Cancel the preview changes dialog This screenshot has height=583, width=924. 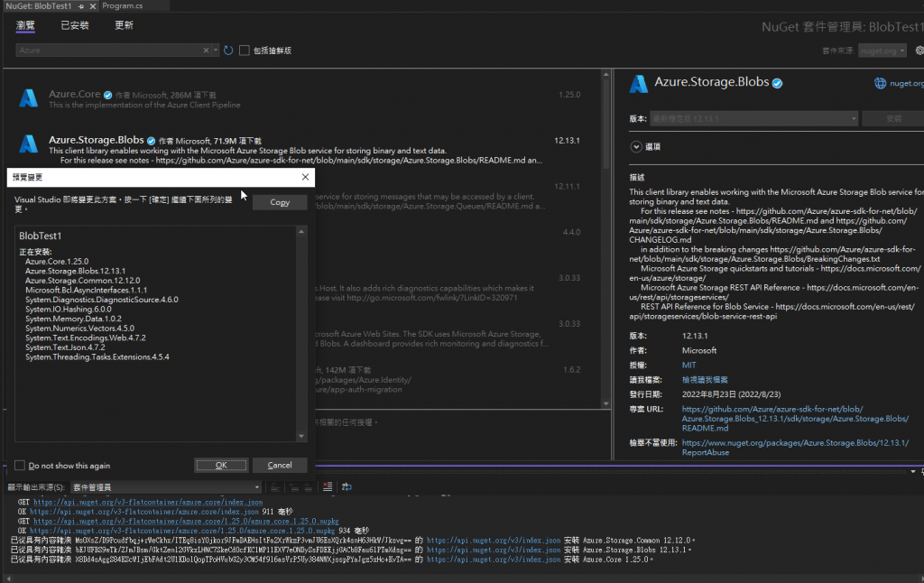(280, 465)
